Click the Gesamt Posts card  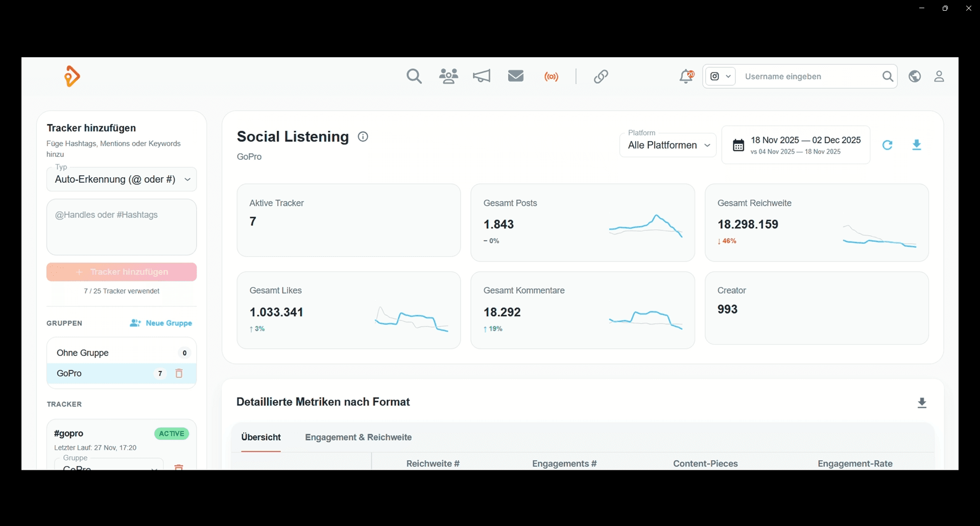point(583,223)
